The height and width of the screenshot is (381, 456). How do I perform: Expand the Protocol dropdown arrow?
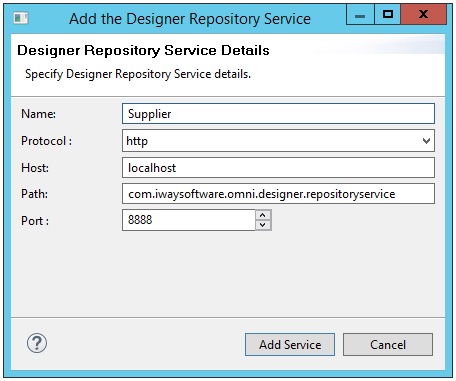pyautogui.click(x=426, y=141)
